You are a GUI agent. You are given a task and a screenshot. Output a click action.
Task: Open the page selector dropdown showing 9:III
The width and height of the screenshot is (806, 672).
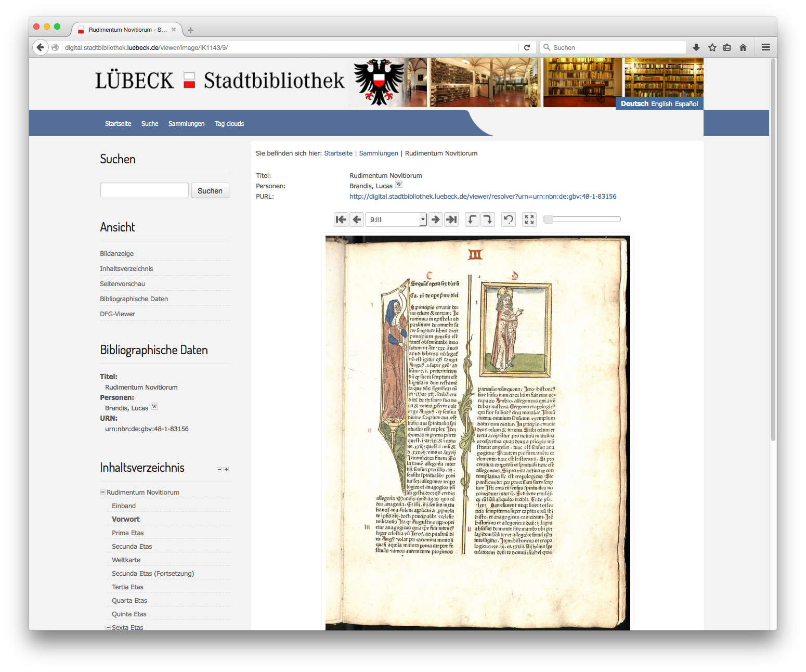point(396,219)
